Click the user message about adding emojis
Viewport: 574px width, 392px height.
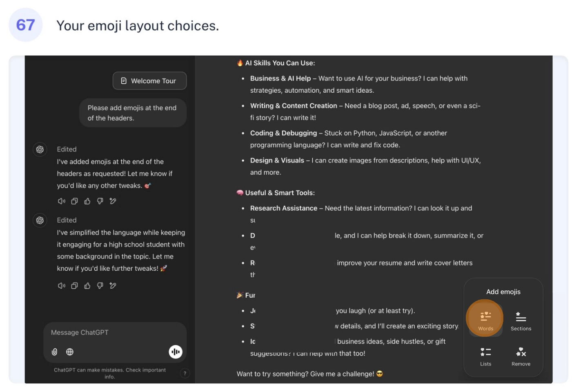point(133,113)
